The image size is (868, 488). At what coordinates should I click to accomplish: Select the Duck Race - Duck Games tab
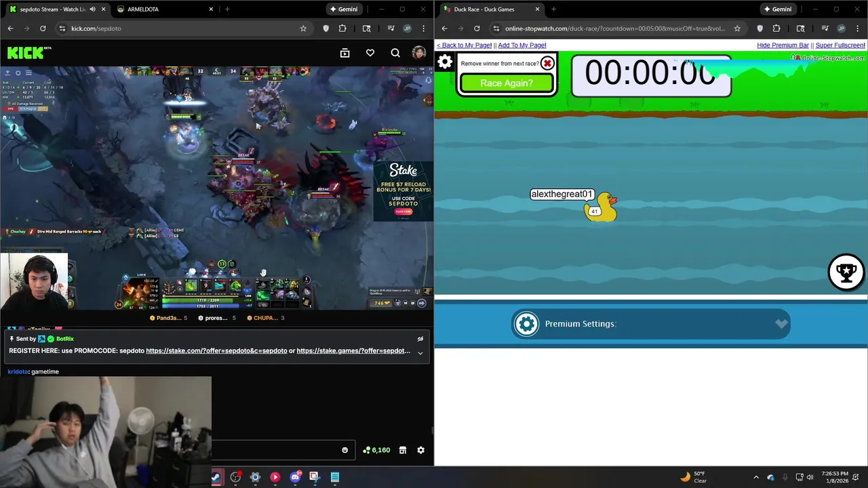[492, 9]
